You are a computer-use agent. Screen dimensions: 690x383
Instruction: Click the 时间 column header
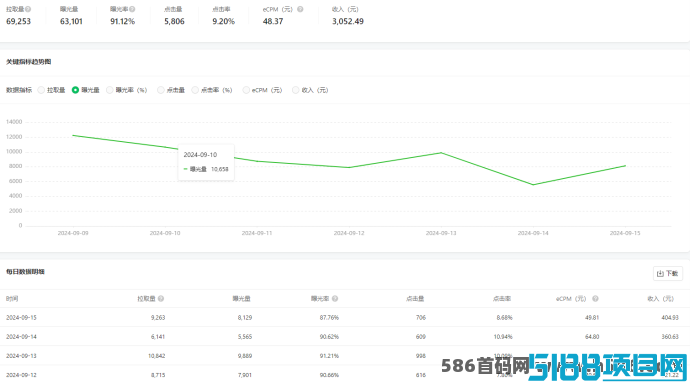[12, 298]
